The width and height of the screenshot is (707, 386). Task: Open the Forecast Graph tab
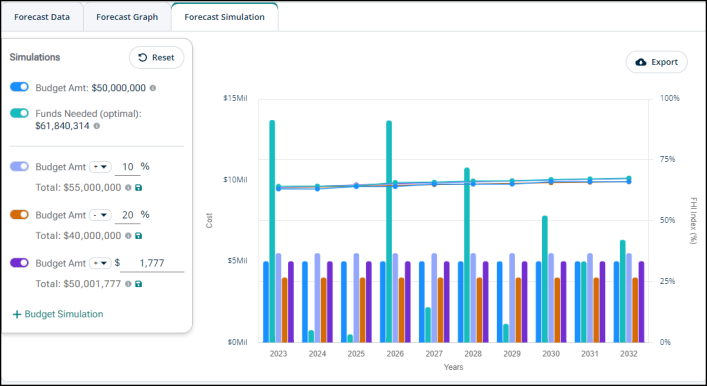(127, 17)
